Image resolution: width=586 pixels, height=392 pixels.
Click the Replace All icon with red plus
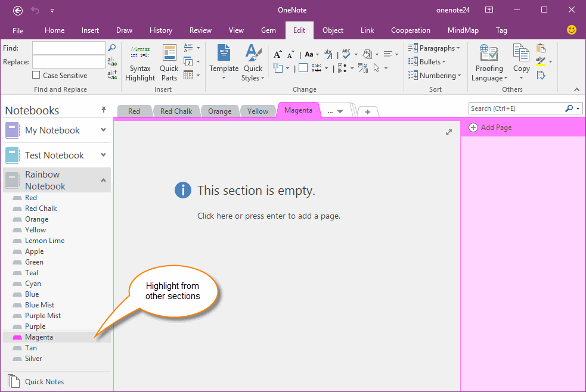(112, 74)
